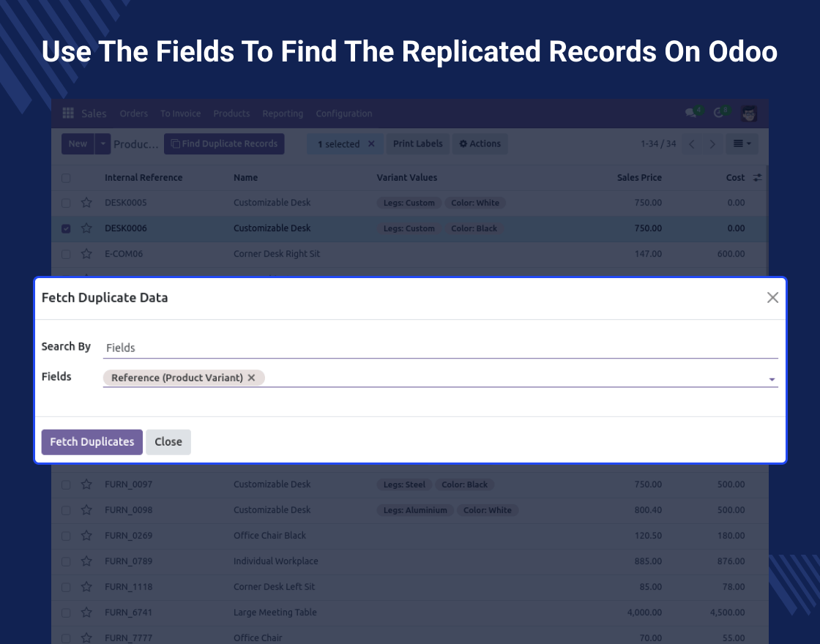Sort by the Sales Price column
The width and height of the screenshot is (820, 644).
pyautogui.click(x=639, y=178)
